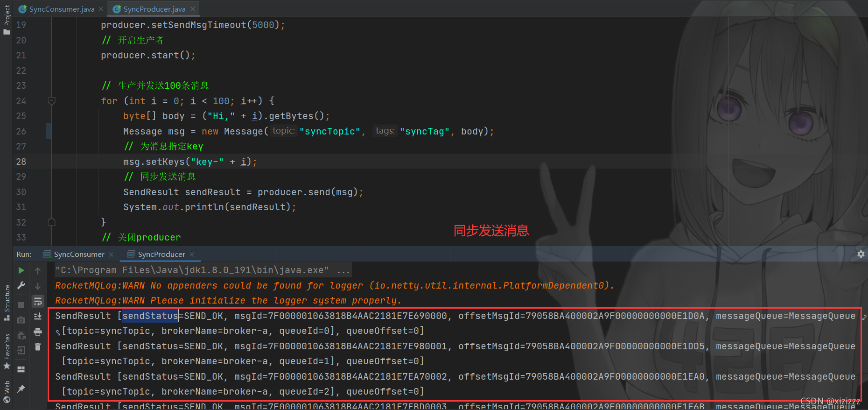Close the SyncConsumer run tab
The image size is (868, 410).
tap(111, 254)
